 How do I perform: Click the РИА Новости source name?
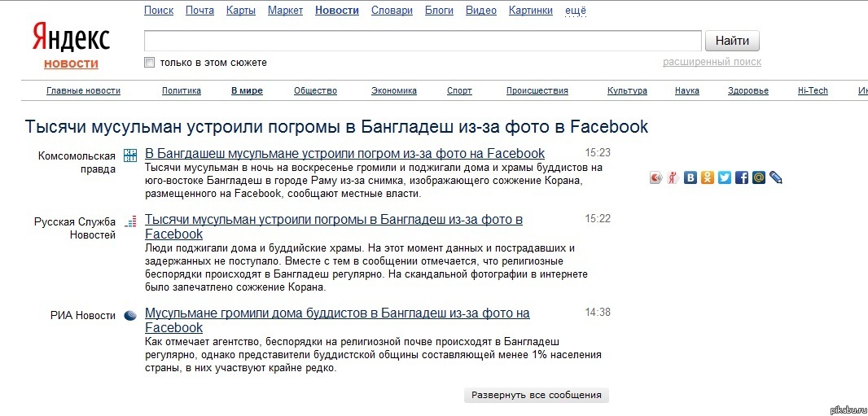pos(83,316)
